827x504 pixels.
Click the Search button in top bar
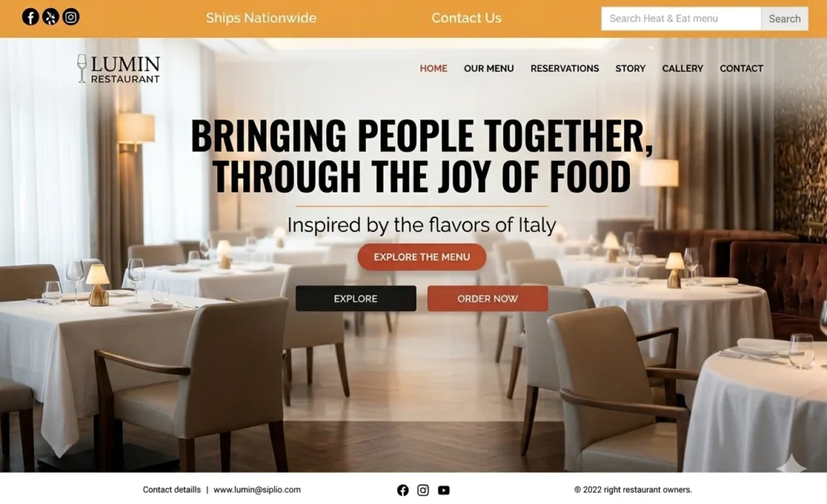coord(784,19)
